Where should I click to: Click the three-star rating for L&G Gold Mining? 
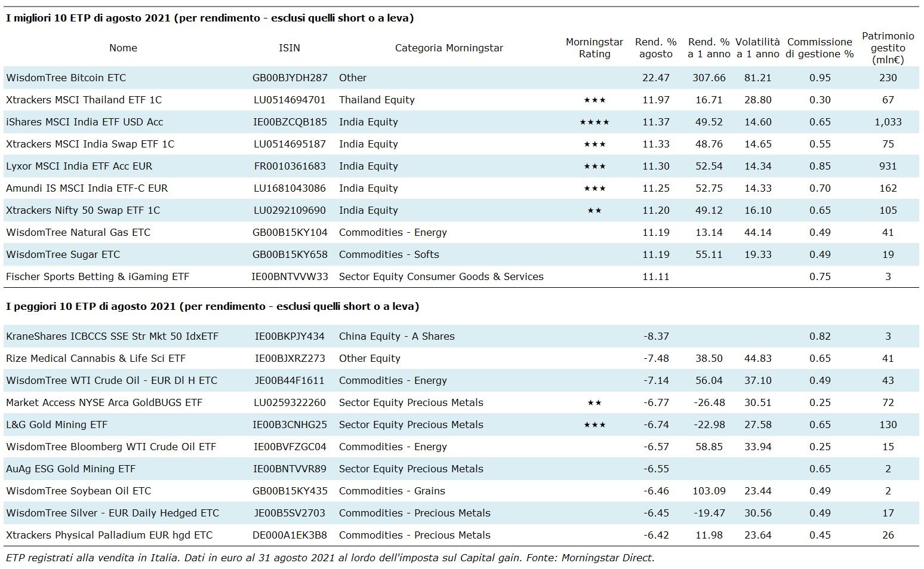[594, 425]
